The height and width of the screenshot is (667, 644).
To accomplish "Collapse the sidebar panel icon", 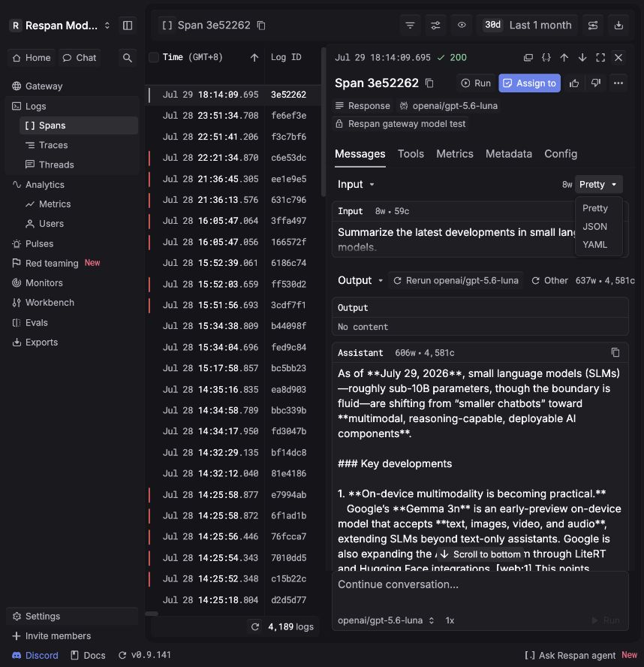I will pyautogui.click(x=127, y=26).
